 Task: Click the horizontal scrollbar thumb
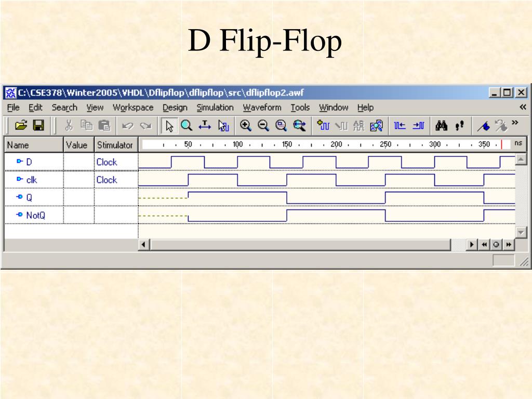pyautogui.click(x=300, y=244)
